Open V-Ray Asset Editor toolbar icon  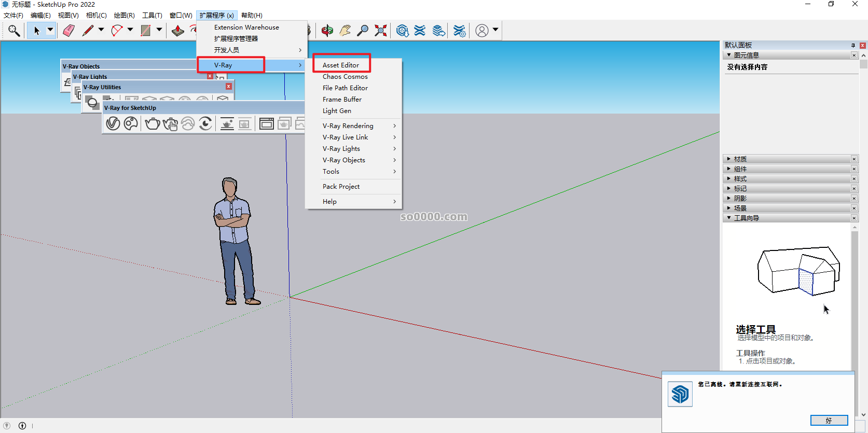(113, 123)
